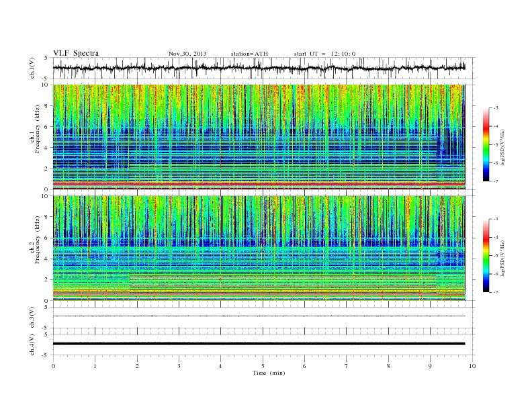The image size is (532, 411).
Task: Click the "4" kHz tick of ch.2 spectrogram
Action: 46,259
